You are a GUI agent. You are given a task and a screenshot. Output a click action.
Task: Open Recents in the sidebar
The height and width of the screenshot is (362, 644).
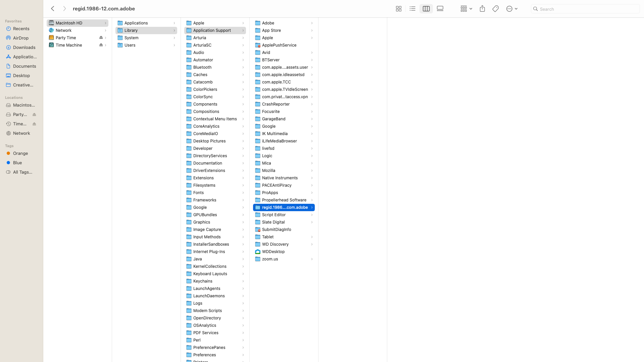pyautogui.click(x=21, y=29)
